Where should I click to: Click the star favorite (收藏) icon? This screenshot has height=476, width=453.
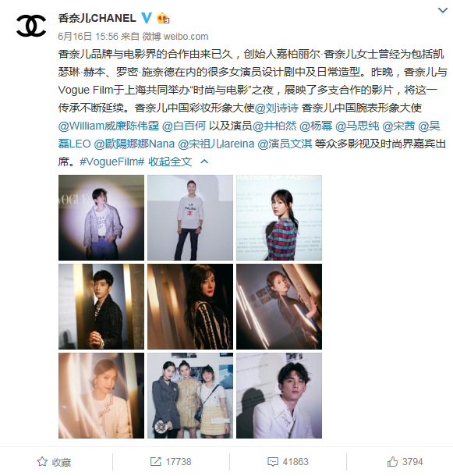(42, 462)
